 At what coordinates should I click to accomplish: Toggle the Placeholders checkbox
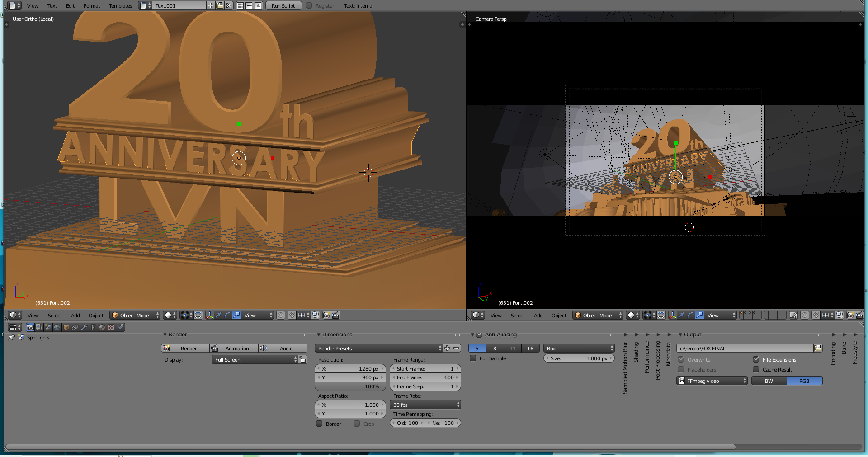(681, 369)
